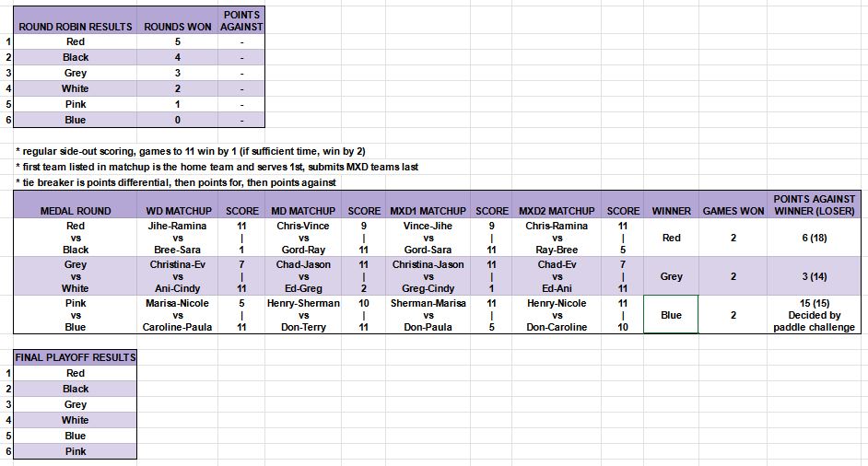Select the FINAL PLAYOFF RESULTS header
The image size is (868, 466).
tap(76, 357)
